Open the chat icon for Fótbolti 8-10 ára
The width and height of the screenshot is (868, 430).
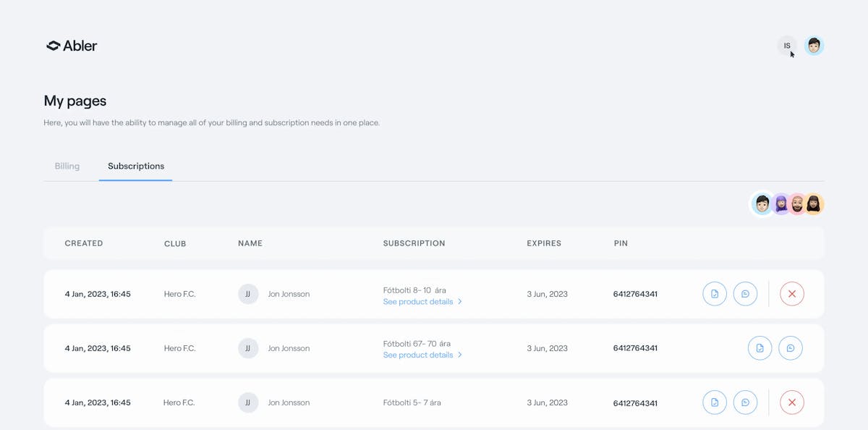click(745, 294)
